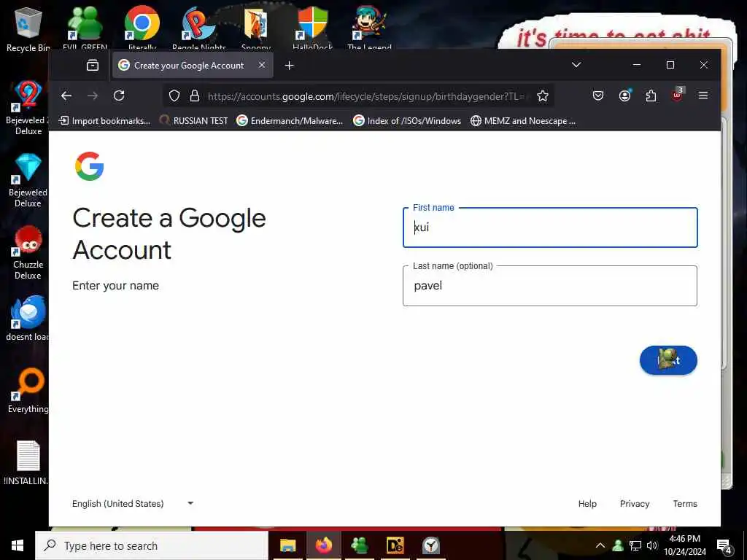747x560 pixels.
Task: Open the Help link
Action: coord(587,503)
